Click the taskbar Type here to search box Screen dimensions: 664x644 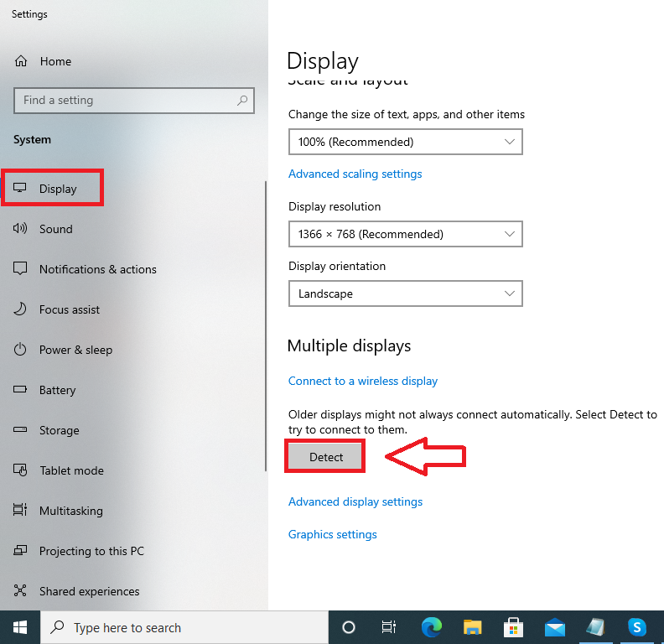[x=184, y=627]
